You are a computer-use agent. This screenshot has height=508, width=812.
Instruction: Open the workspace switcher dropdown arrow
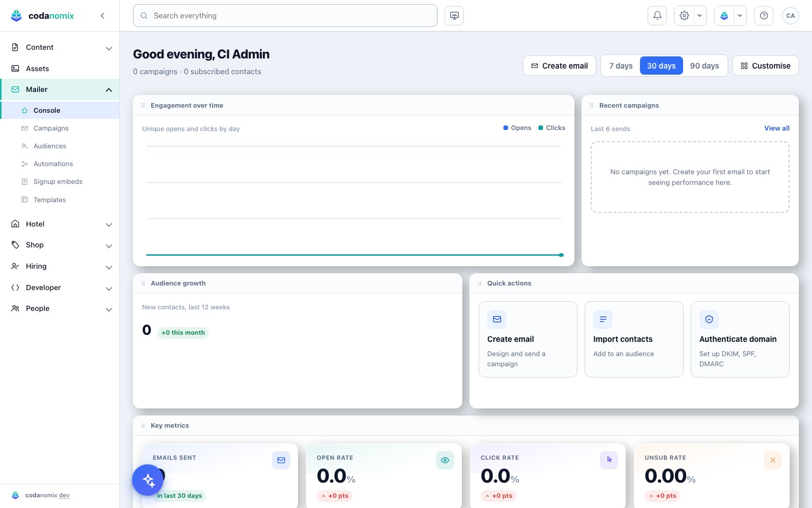(x=739, y=16)
